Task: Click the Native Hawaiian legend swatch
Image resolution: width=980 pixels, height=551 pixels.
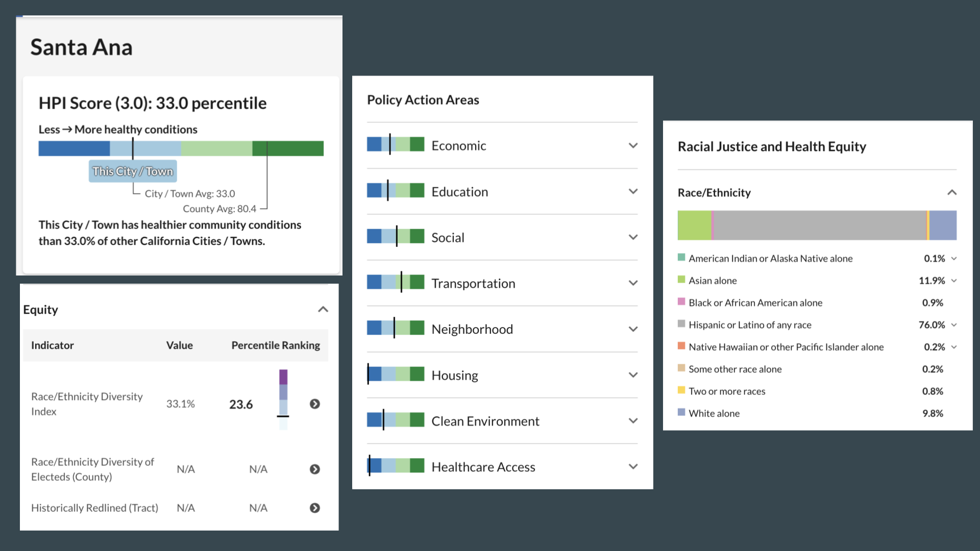Action: coord(681,346)
